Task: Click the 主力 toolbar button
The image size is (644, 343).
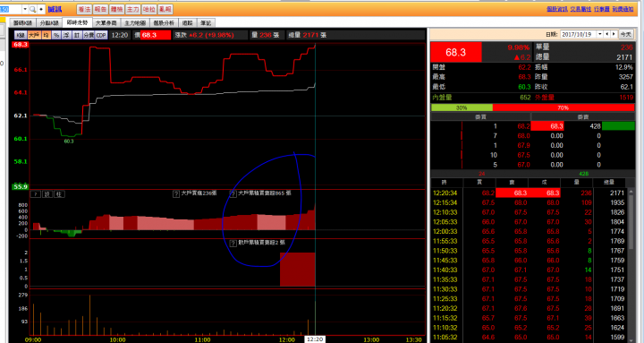Action: click(132, 9)
